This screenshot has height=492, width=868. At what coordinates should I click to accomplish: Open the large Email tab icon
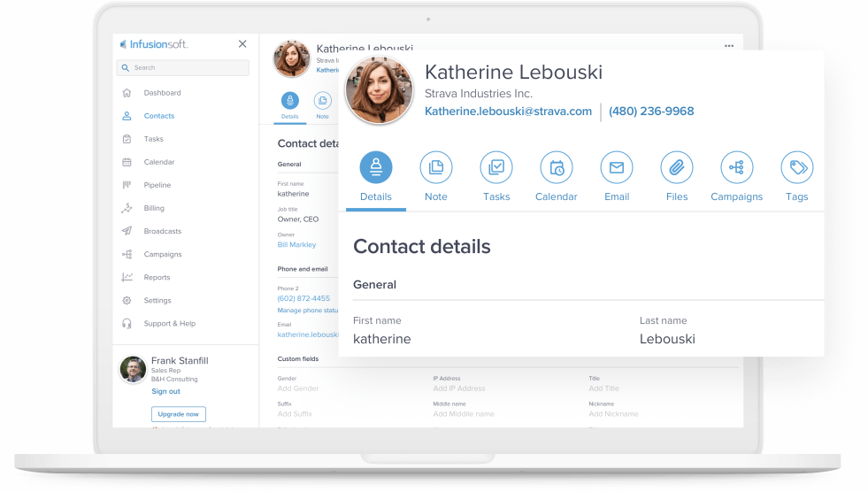pyautogui.click(x=617, y=167)
